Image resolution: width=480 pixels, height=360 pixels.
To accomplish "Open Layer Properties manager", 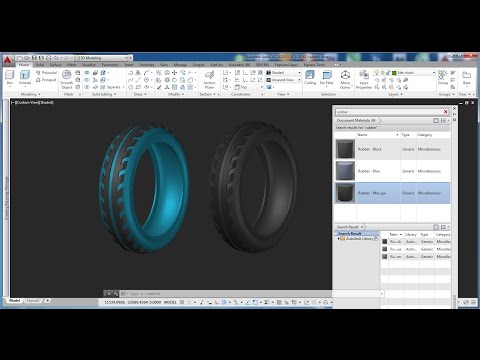I will [364, 79].
